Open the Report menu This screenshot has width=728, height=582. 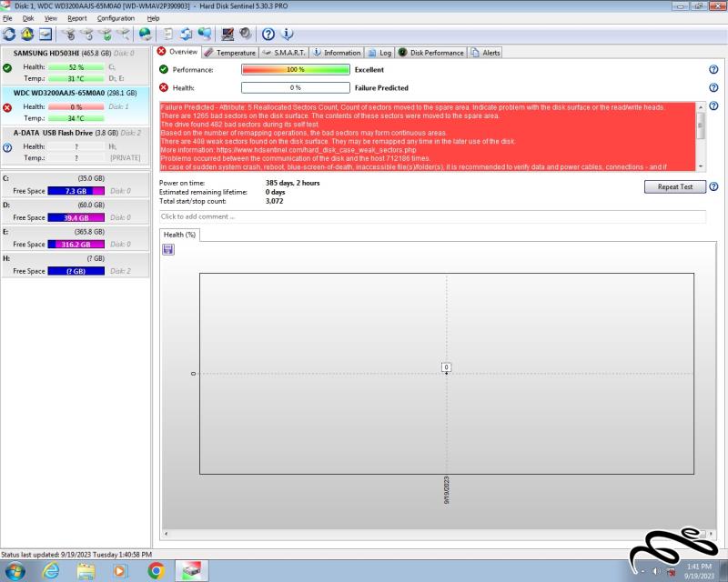click(77, 18)
